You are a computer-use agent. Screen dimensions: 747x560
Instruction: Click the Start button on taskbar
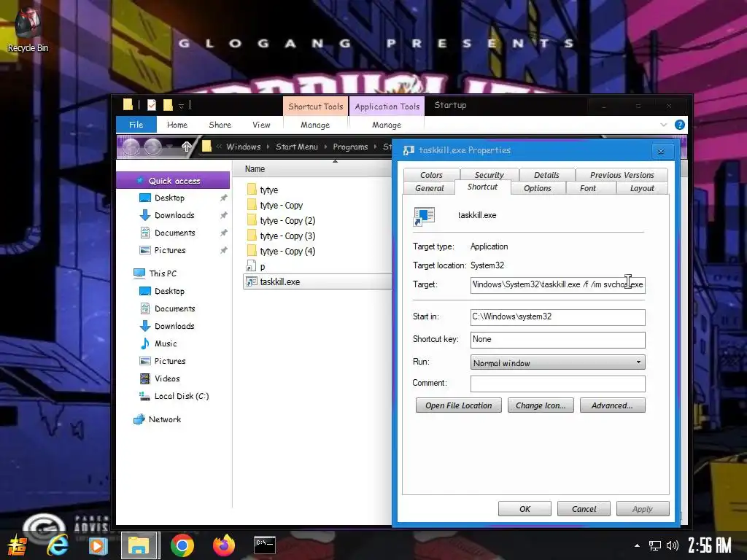(x=18, y=545)
